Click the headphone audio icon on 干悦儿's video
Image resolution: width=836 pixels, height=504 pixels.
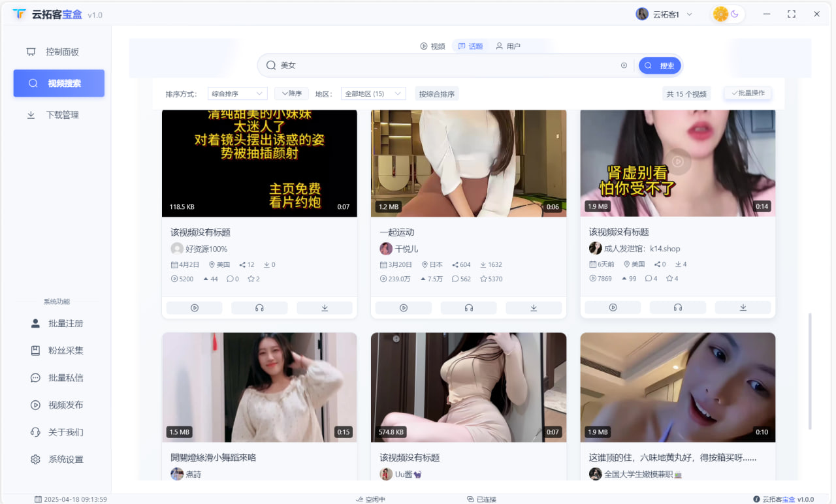click(x=468, y=307)
